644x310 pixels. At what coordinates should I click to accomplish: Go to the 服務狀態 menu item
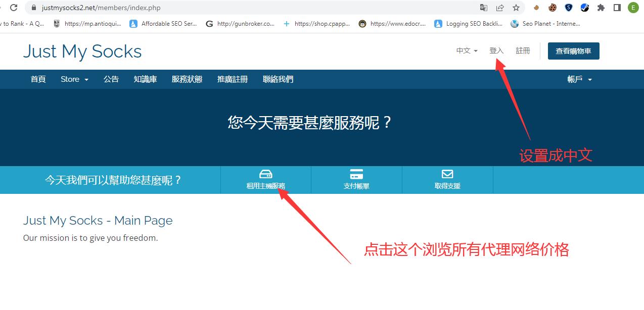(187, 79)
